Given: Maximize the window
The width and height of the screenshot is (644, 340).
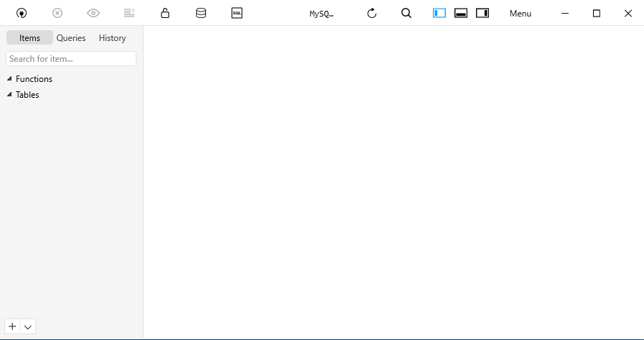Looking at the screenshot, I should pyautogui.click(x=597, y=13).
